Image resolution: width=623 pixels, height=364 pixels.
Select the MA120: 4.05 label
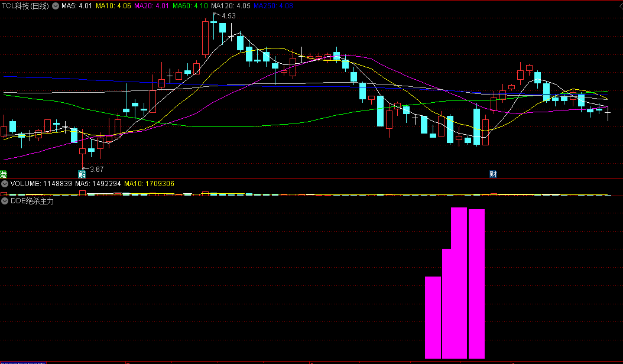231,6
